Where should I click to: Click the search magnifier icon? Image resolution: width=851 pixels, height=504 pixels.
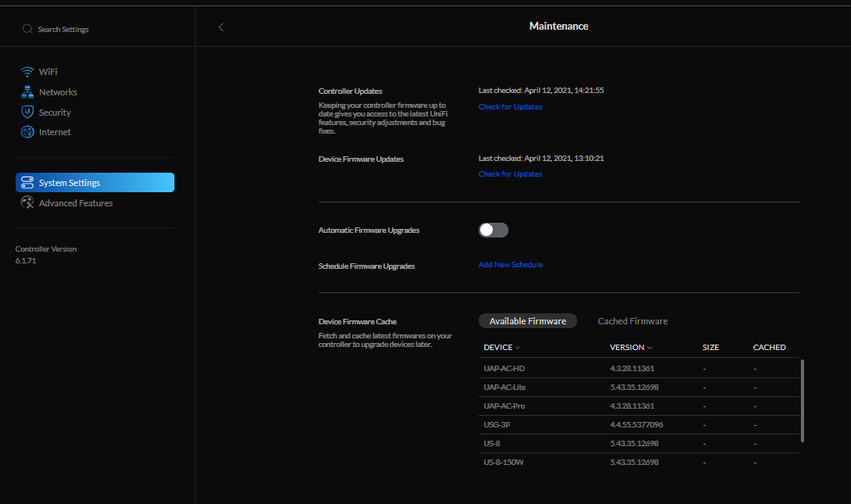[x=28, y=29]
